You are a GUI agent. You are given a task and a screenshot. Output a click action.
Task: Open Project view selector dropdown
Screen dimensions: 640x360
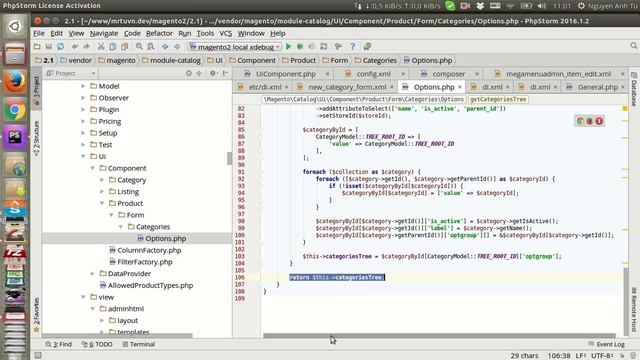(x=71, y=73)
